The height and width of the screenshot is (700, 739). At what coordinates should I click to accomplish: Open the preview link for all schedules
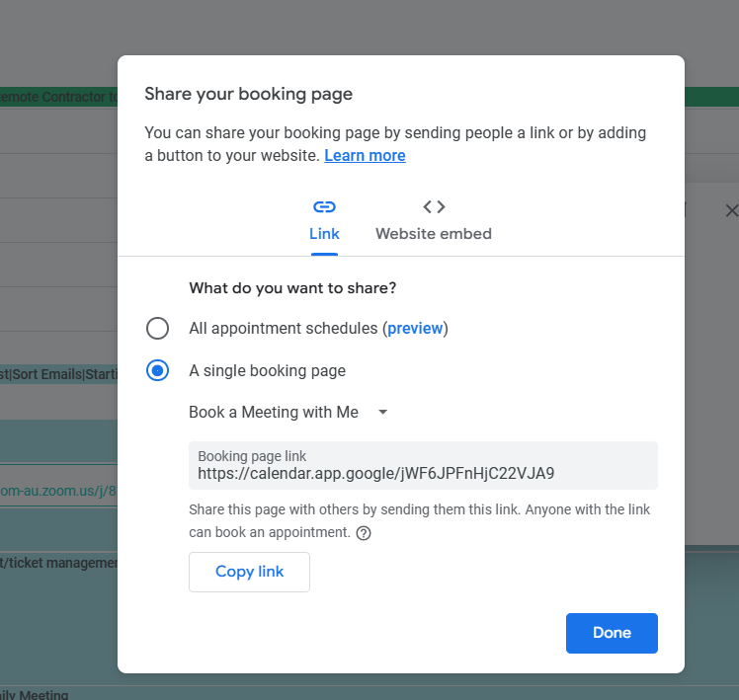pyautogui.click(x=415, y=329)
